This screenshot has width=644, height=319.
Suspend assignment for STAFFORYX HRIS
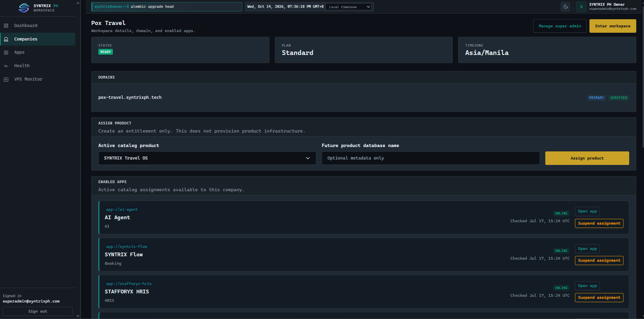coord(599,297)
